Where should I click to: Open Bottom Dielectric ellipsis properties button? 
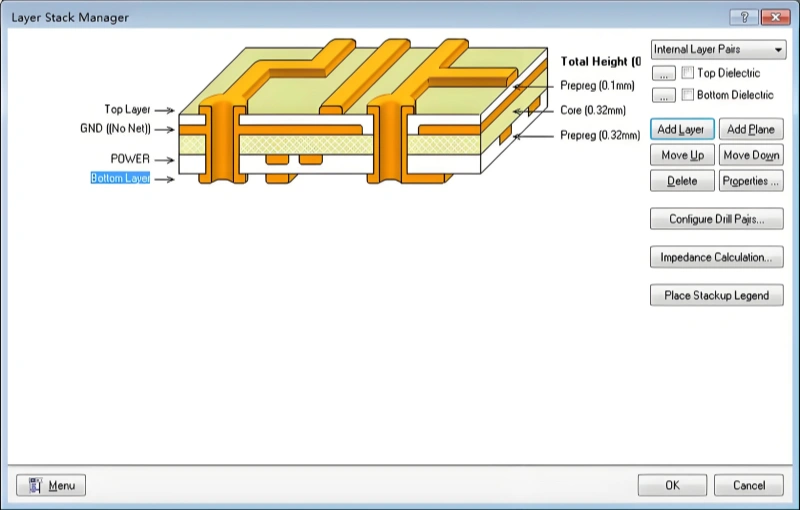click(663, 95)
